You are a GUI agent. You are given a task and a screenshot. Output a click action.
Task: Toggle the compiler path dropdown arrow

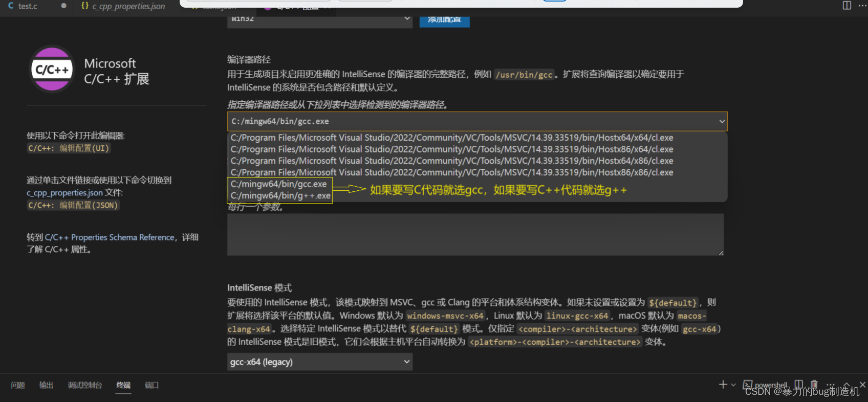(x=722, y=122)
